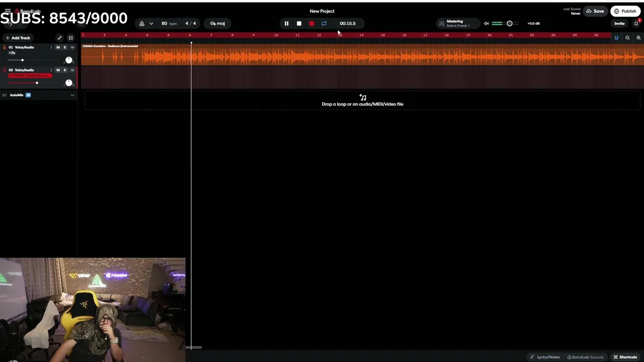
Task: Arm track 01 microphone icon
Action: (5, 47)
